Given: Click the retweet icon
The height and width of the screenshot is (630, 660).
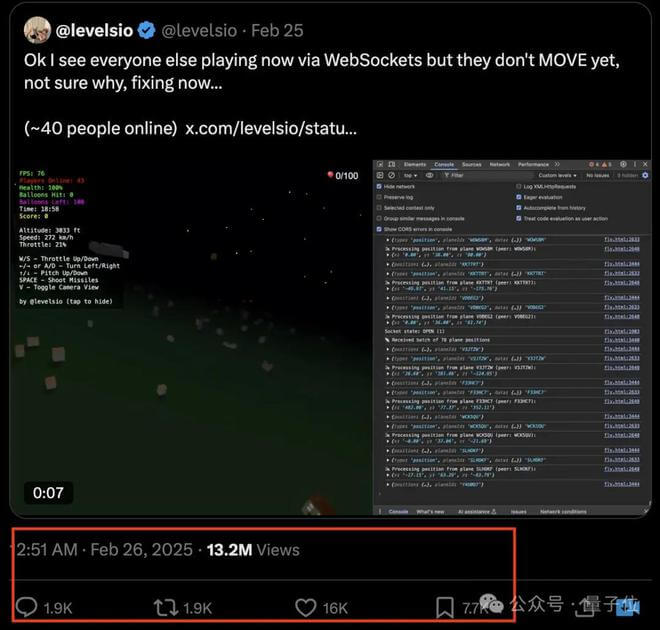Looking at the screenshot, I should pos(166,608).
